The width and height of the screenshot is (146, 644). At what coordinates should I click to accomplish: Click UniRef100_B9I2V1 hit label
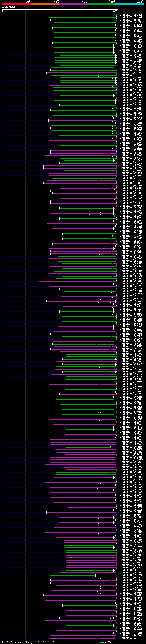(x=131, y=65)
